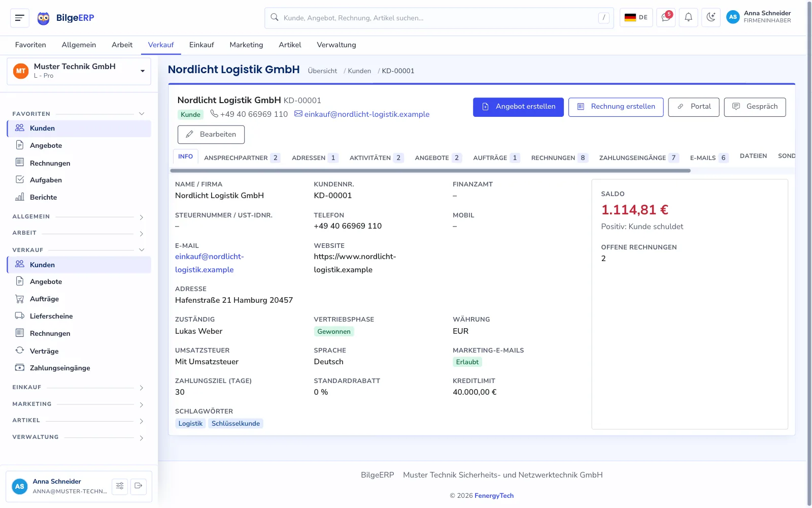Open the RECHNUNGEN tab

559,157
